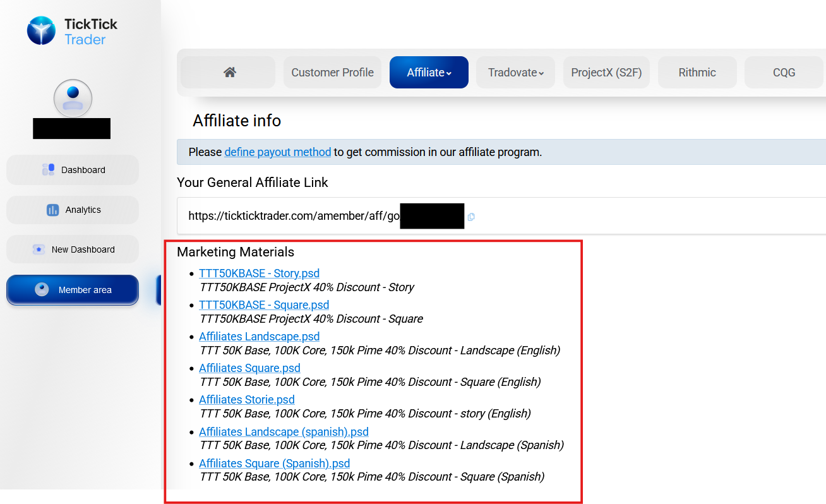Expand the Affiliate dropdown menu
The width and height of the screenshot is (826, 504).
coord(429,73)
